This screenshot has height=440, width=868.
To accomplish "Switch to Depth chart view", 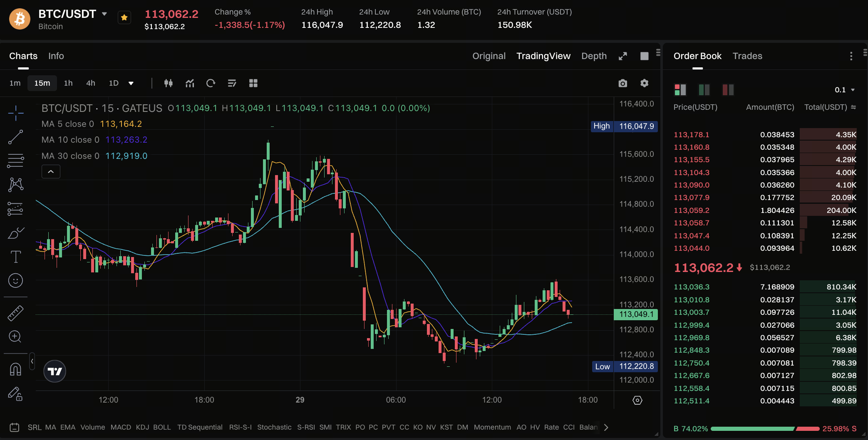I will (594, 56).
